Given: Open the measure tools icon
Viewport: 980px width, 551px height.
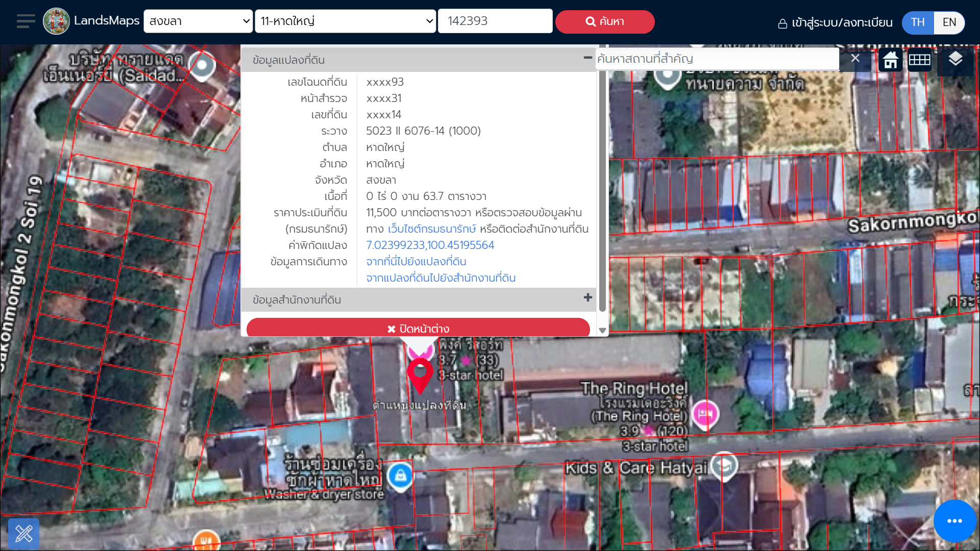Looking at the screenshot, I should point(23,534).
